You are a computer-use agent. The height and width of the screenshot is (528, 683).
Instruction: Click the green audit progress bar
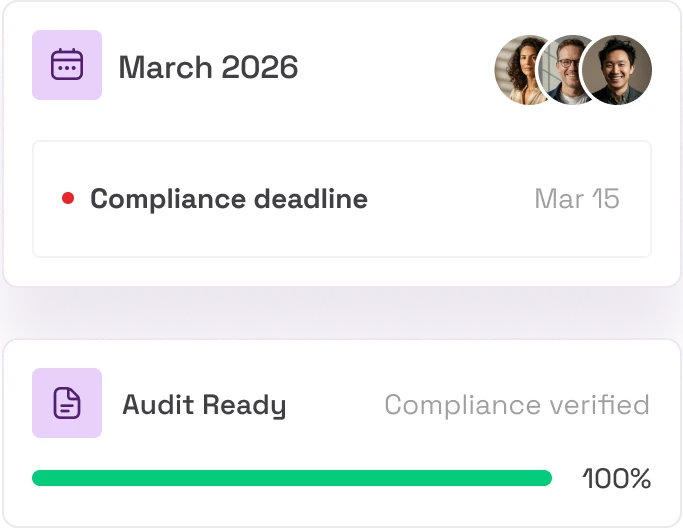coord(292,478)
